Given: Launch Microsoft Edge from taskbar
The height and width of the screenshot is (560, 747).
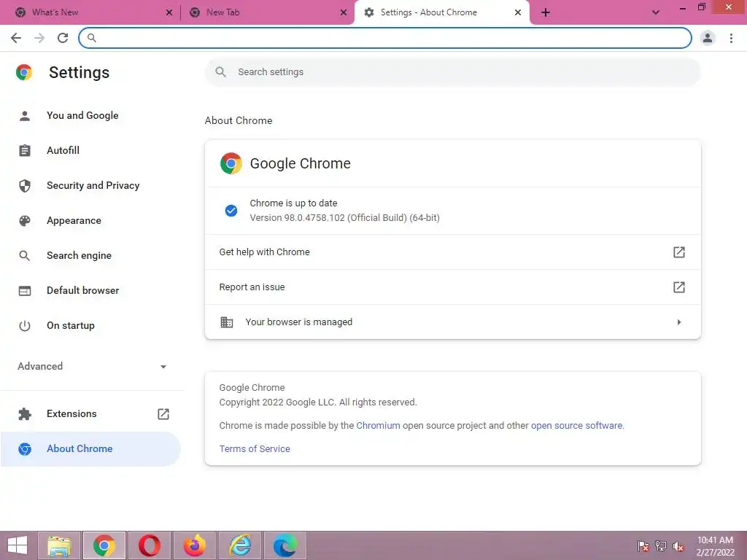Looking at the screenshot, I should 285,545.
